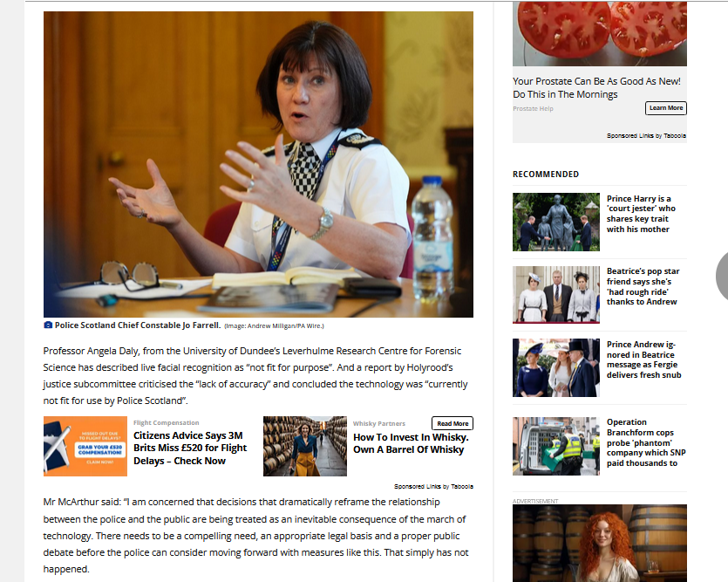
Task: Click the Read More button on the whisky ad
Action: (x=452, y=423)
